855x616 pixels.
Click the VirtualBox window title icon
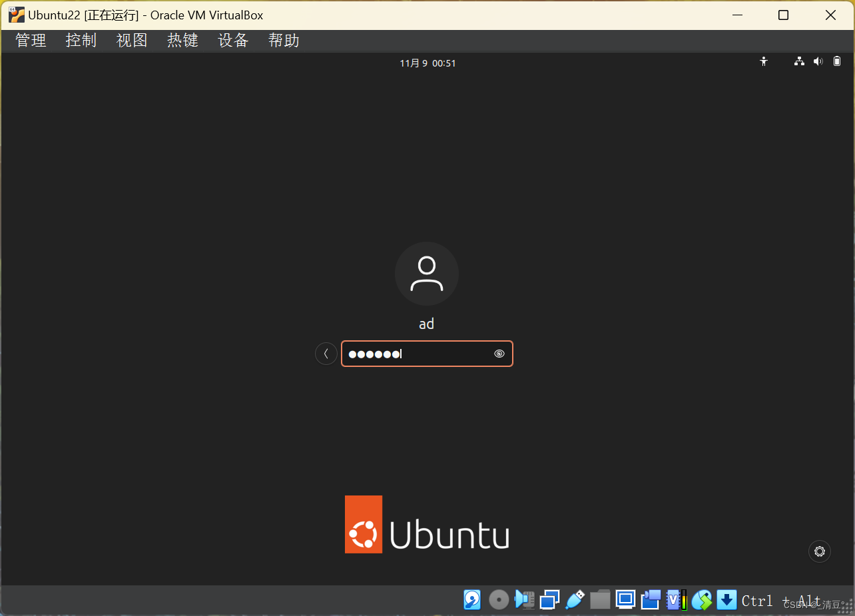point(17,15)
